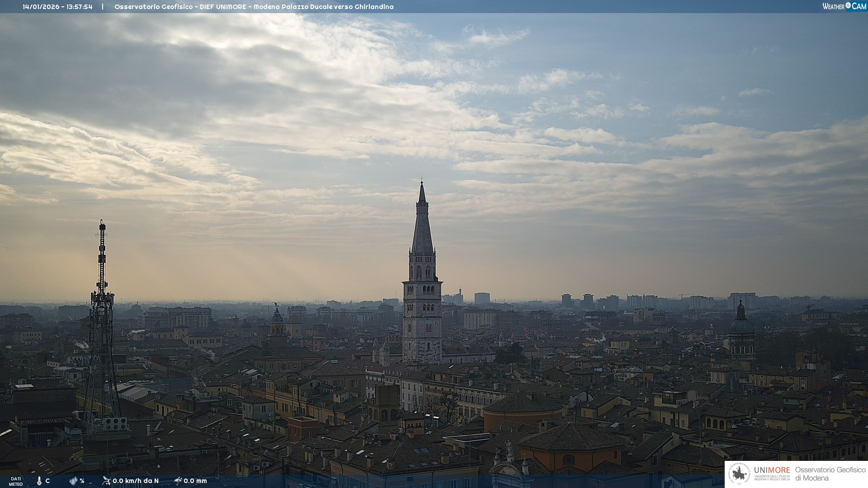Click the 0.0 mm rainfall reading
This screenshot has height=488, width=868.
195,481
